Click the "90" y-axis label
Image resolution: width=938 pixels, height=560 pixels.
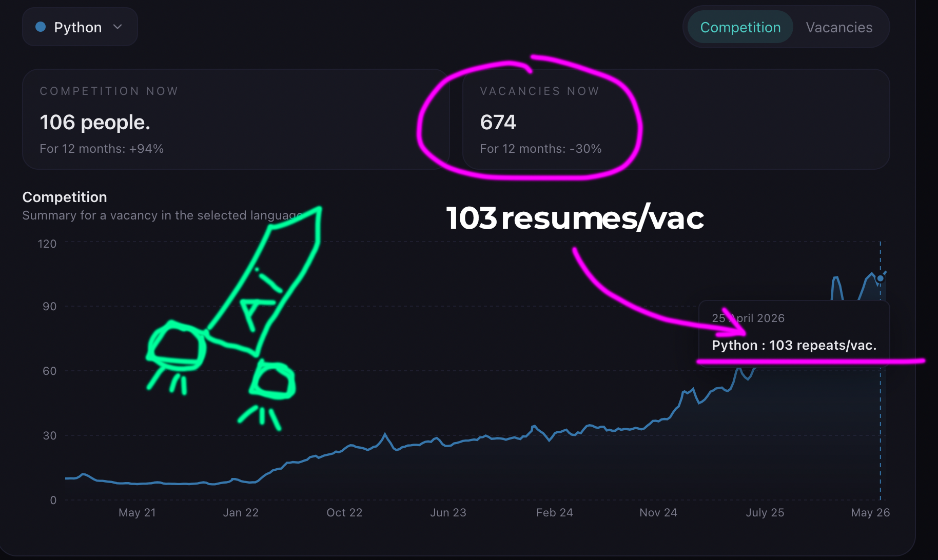point(50,306)
